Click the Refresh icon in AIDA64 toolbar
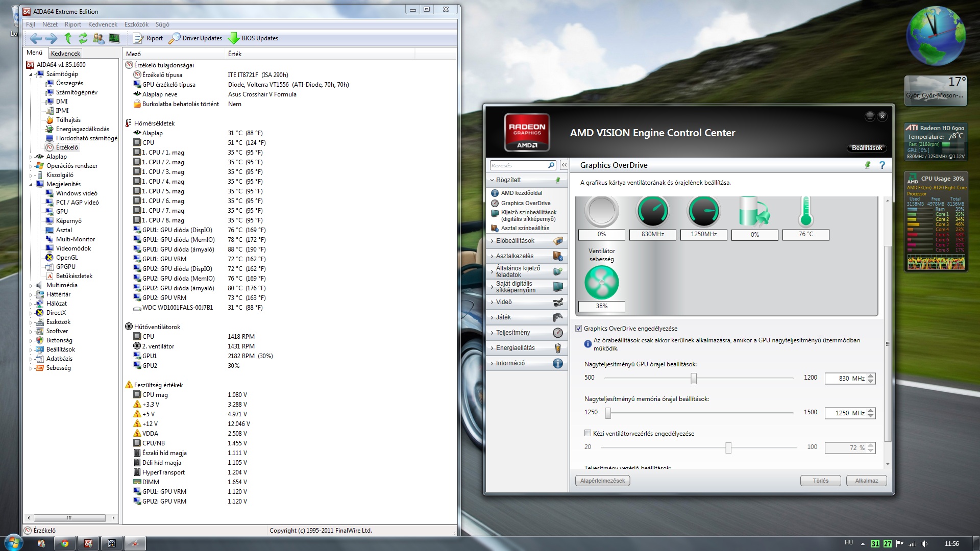Viewport: 980px width, 551px height. [x=83, y=38]
